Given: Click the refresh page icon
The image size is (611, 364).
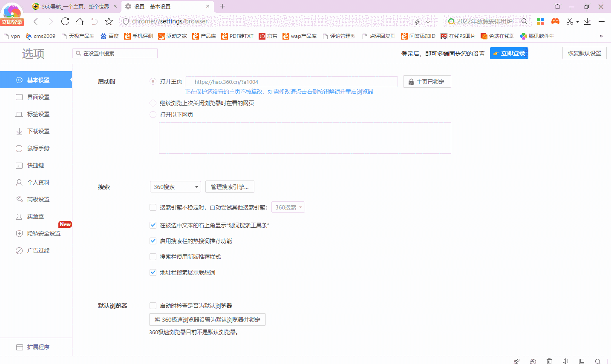Looking at the screenshot, I should (x=65, y=21).
